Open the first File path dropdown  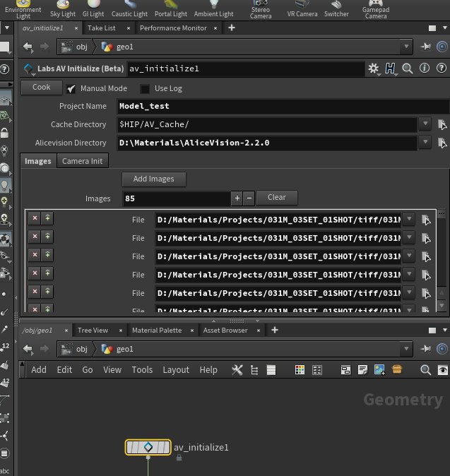click(408, 220)
